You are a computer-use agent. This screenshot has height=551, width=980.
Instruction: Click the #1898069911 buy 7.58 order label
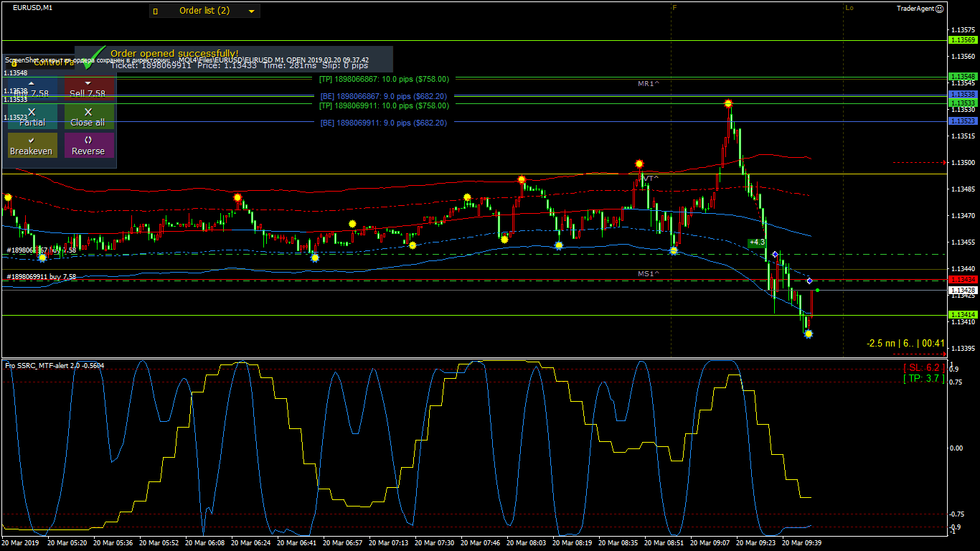[41, 277]
